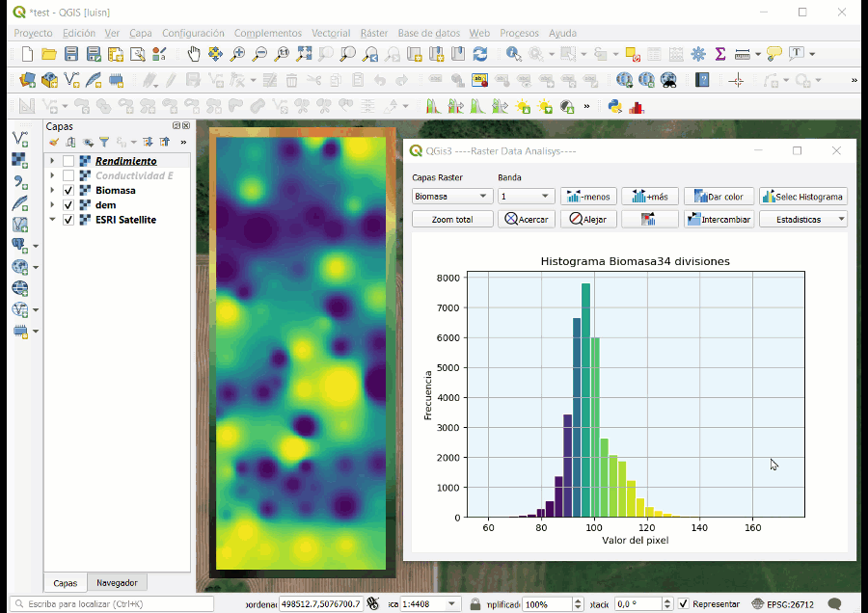Open the messages log speech bubble icon
Image resolution: width=868 pixels, height=613 pixels.
pyautogui.click(x=834, y=603)
